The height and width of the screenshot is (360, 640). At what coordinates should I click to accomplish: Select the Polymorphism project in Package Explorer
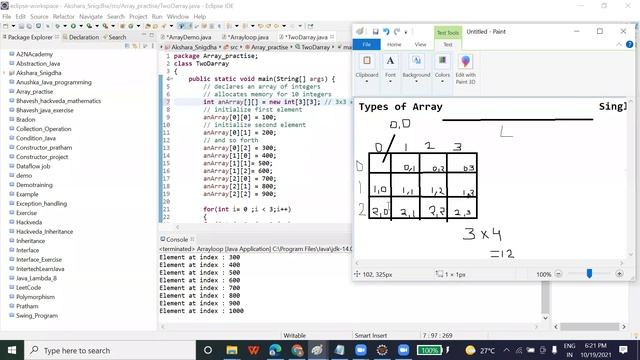(x=36, y=297)
